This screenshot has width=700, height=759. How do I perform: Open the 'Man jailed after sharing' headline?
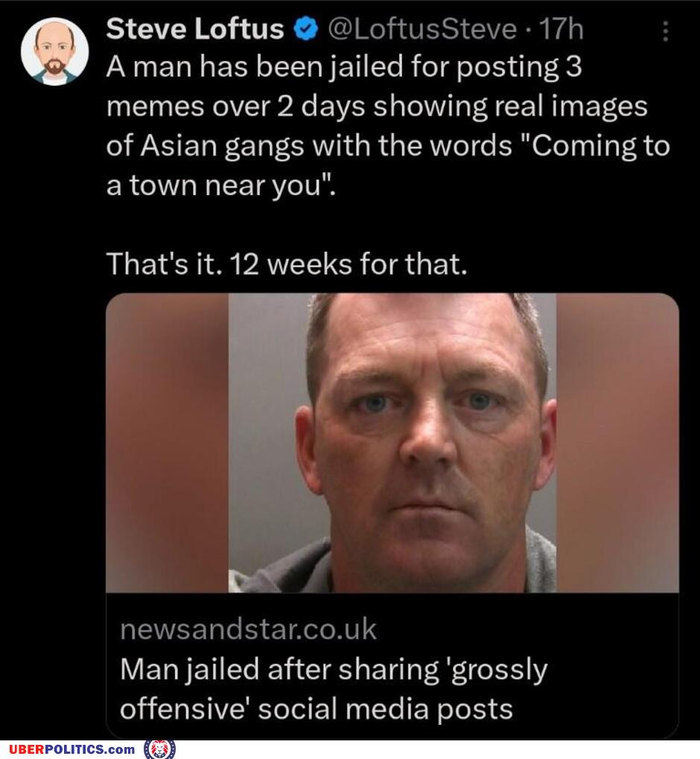pos(334,689)
